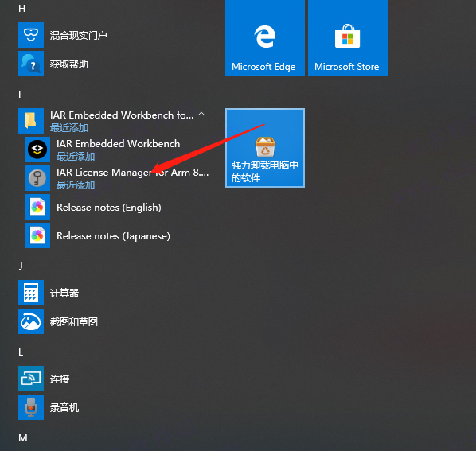Image resolution: width=476 pixels, height=451 pixels.
Task: Open IAR License Manager key icon
Action: coord(37,178)
